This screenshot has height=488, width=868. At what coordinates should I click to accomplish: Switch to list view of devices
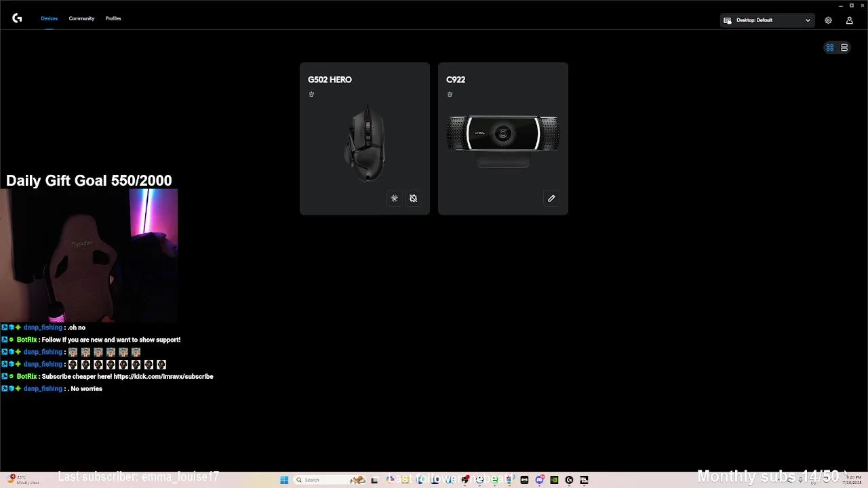[x=844, y=47]
